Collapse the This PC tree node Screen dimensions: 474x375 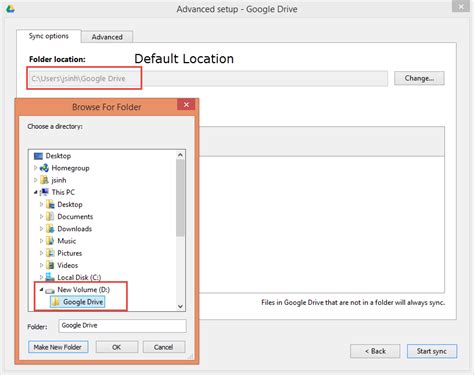coord(35,192)
